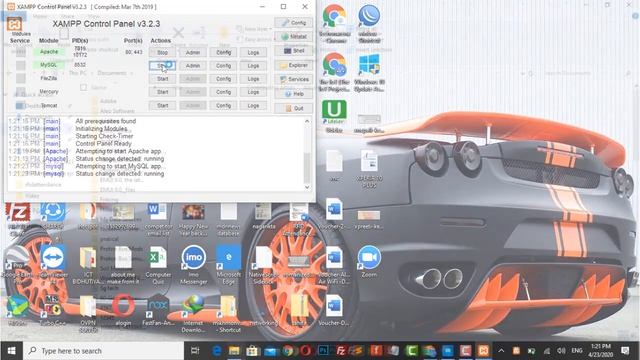
Task: Select the Computer Quiz Excel file
Action: click(158, 265)
